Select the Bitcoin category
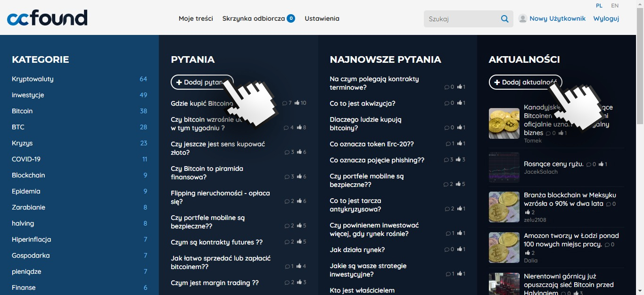Viewport: 644px width, 295px height. coord(22,111)
